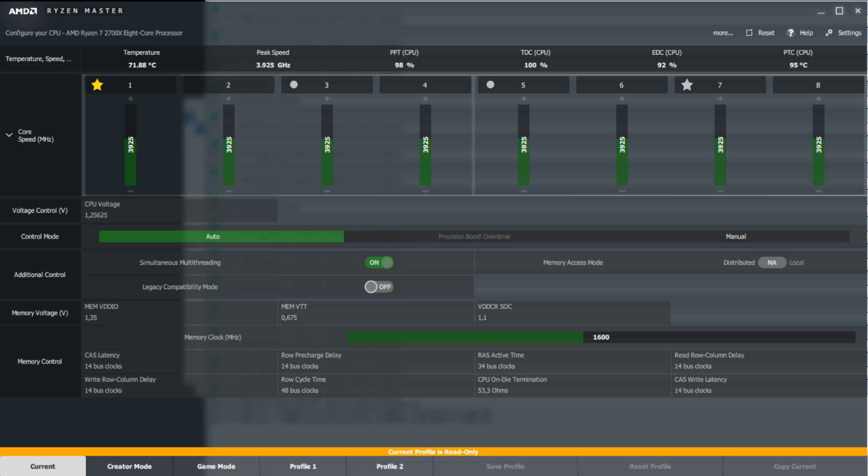Click core 6 speed bar
Image resolution: width=868 pixels, height=476 pixels.
[622, 145]
